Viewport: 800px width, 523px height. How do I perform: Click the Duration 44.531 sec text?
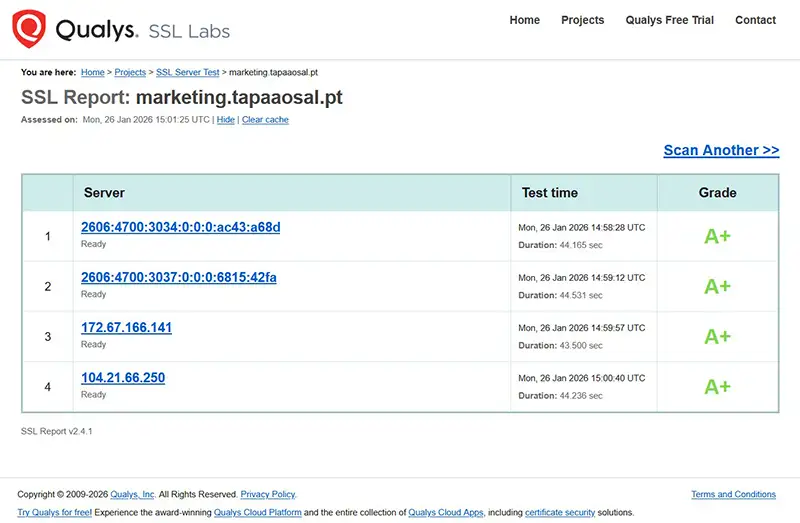tap(560, 295)
